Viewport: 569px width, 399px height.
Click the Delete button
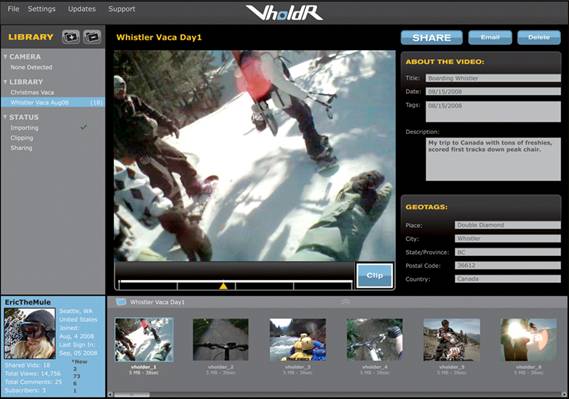pos(539,37)
